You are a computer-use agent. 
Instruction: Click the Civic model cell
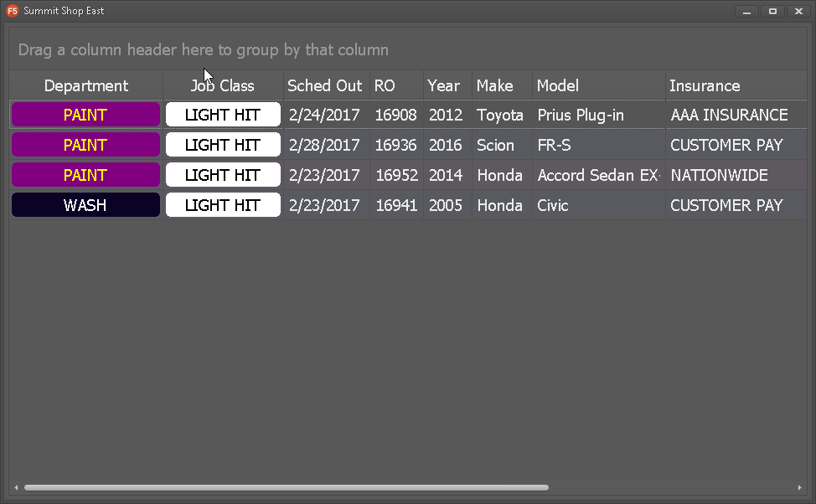553,205
